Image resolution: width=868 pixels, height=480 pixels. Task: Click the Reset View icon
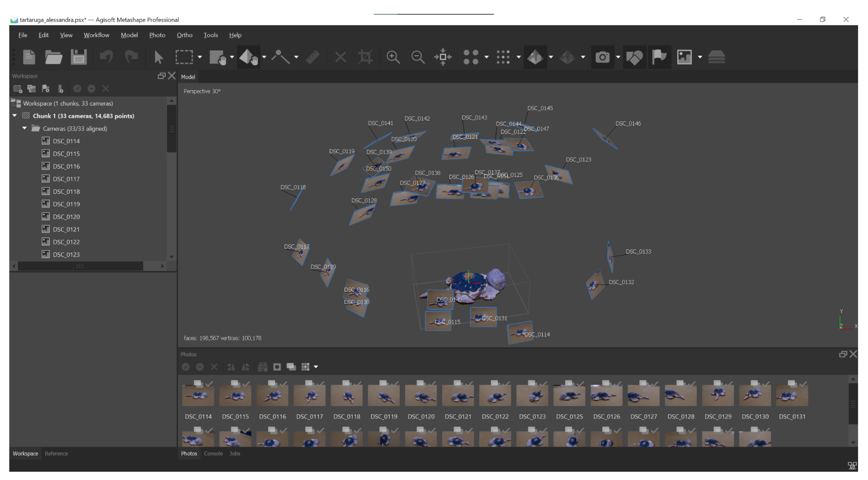click(x=443, y=57)
